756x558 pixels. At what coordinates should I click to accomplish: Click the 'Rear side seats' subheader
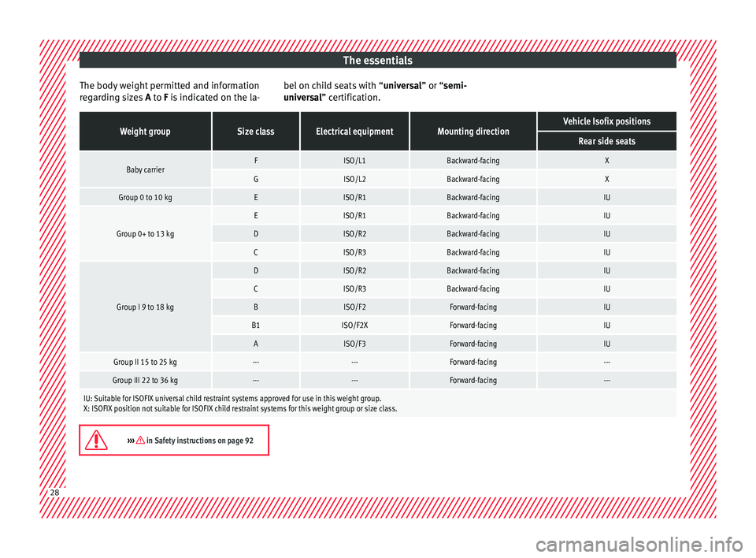[x=607, y=141]
